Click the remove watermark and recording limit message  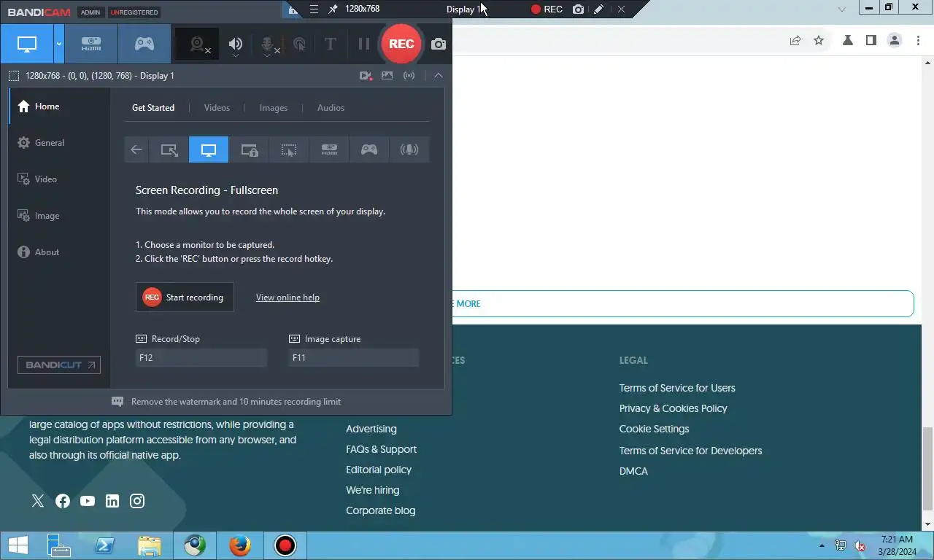226,402
